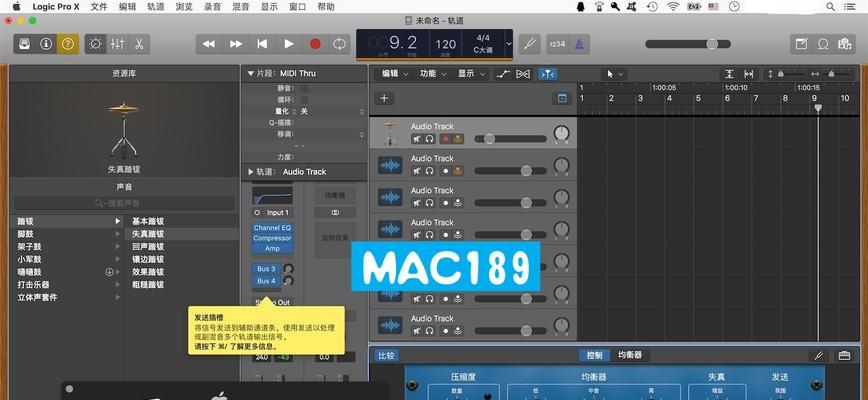
Task: Open the media Browsers icon
Action: pos(844,44)
